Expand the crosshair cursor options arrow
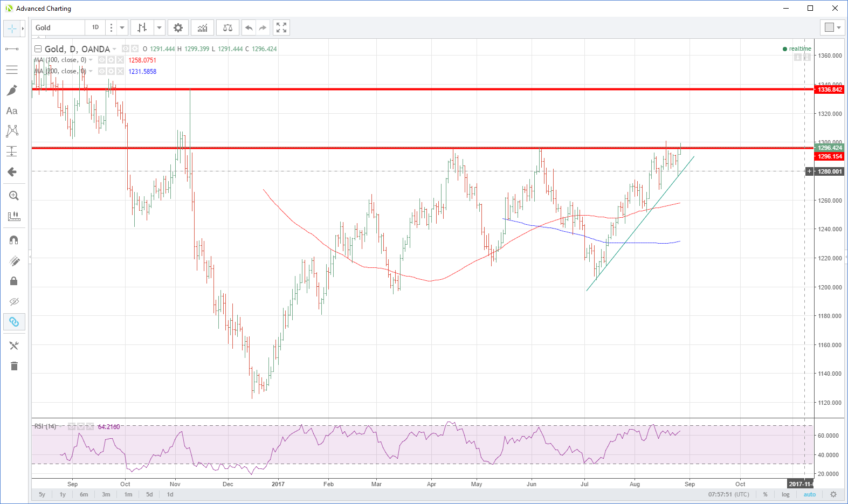 point(23,29)
